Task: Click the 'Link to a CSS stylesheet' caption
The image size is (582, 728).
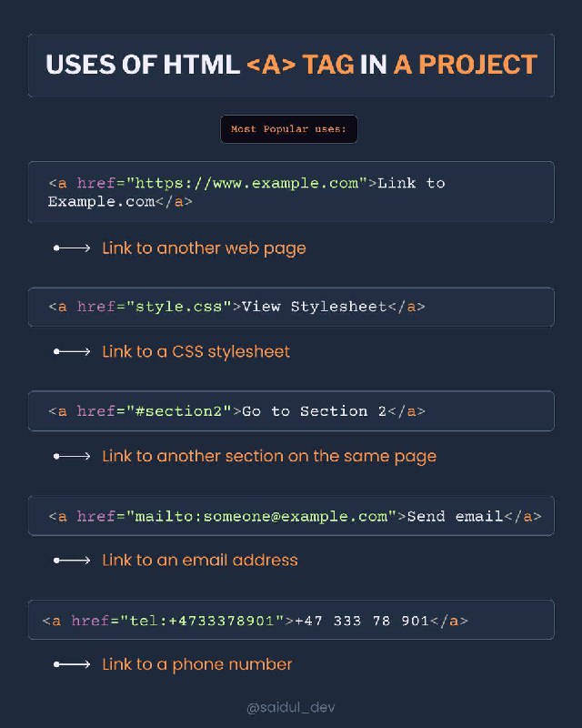Action: click(196, 352)
